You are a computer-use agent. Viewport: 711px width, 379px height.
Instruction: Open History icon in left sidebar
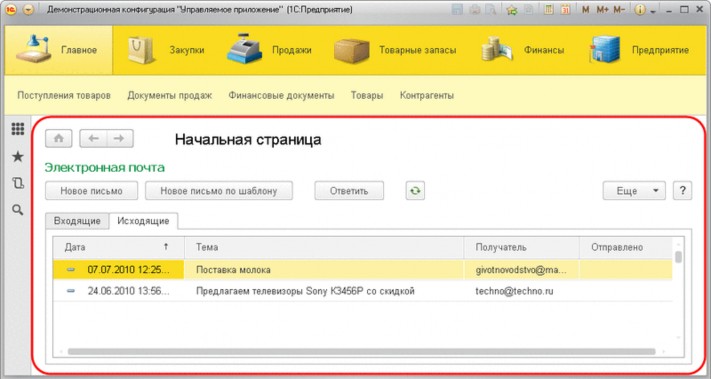pos(18,183)
